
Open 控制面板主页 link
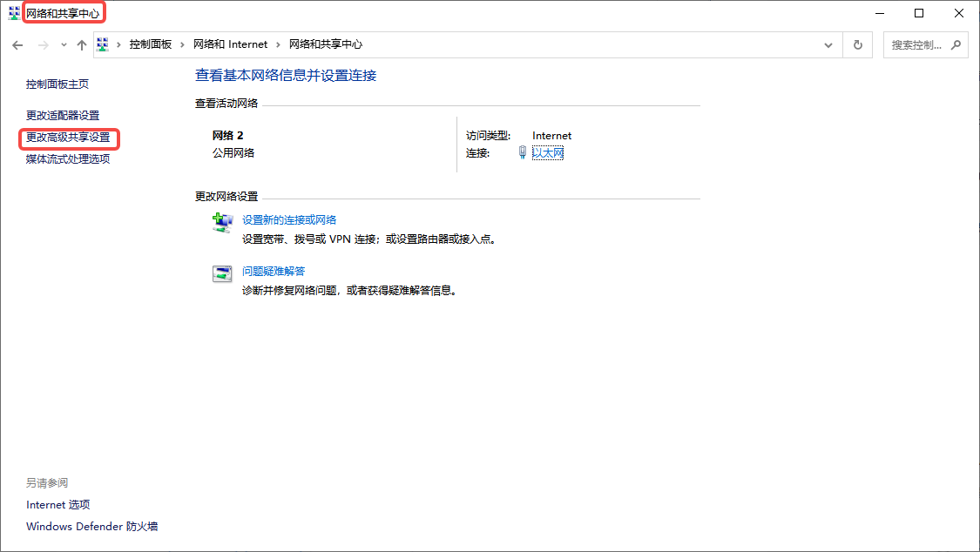click(x=57, y=84)
